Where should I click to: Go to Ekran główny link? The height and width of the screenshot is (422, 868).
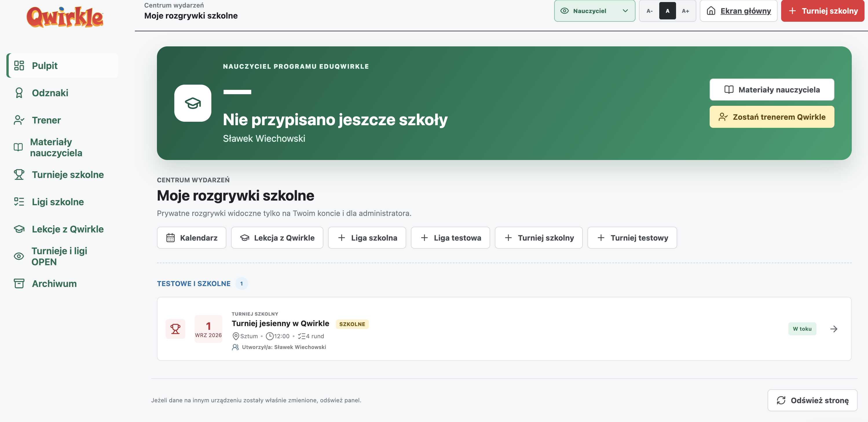point(739,11)
